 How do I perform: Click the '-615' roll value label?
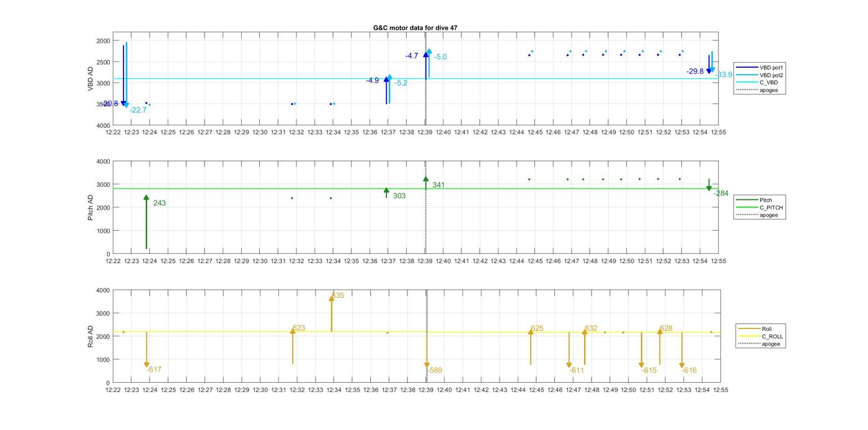point(649,370)
